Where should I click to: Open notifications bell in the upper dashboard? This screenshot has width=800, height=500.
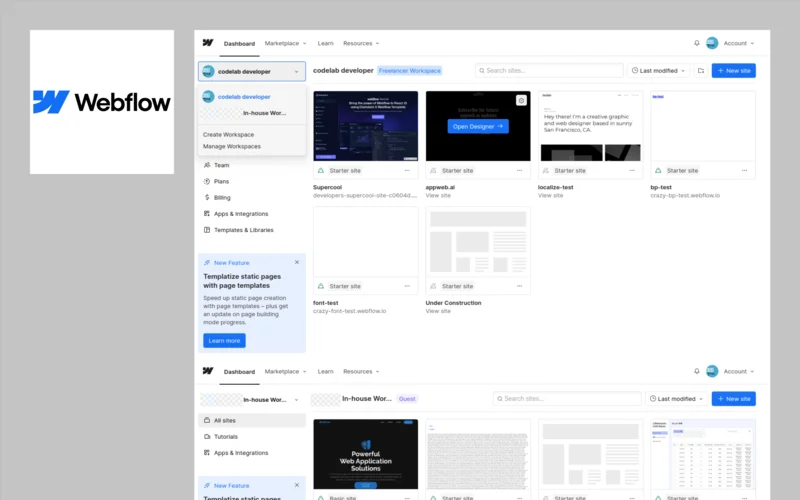coord(696,43)
